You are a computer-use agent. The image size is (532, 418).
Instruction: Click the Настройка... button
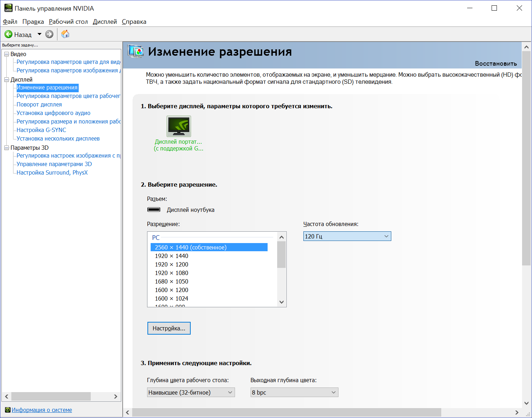point(169,328)
